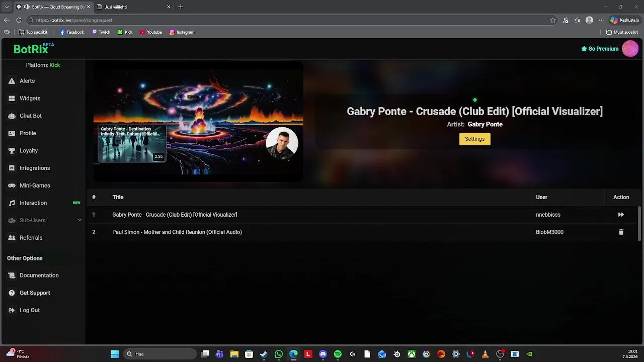
Task: Open a new browser tab
Action: 181,7
